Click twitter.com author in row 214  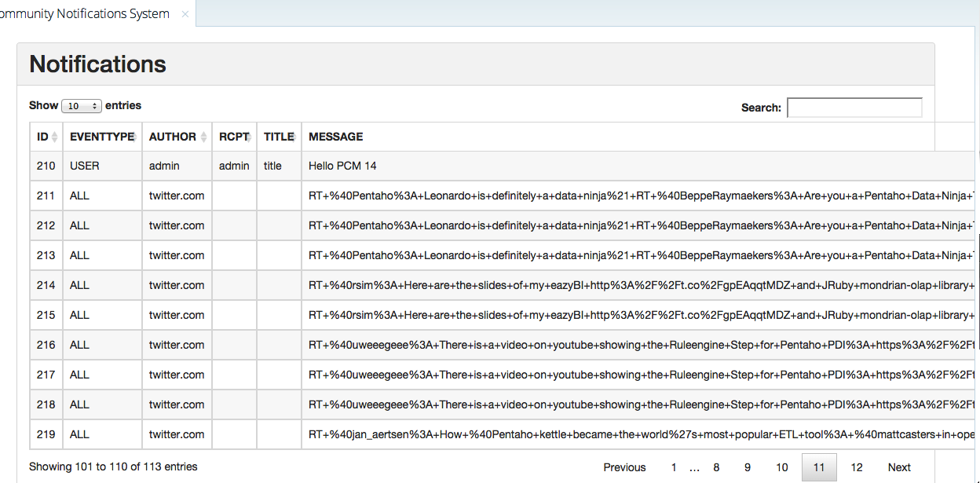177,285
